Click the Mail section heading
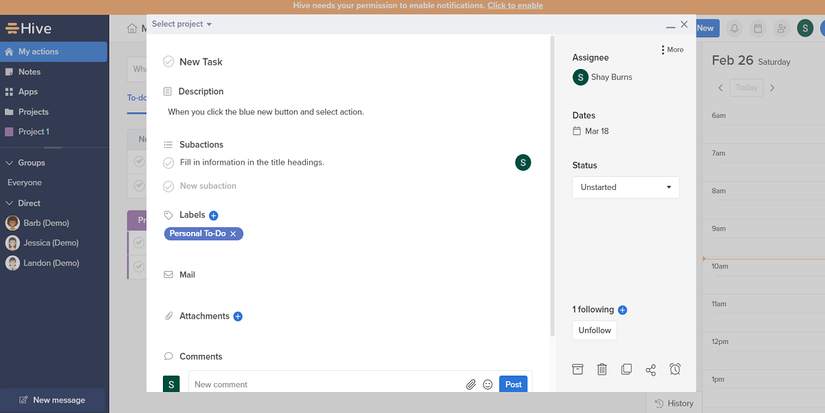The image size is (825, 413). click(187, 275)
